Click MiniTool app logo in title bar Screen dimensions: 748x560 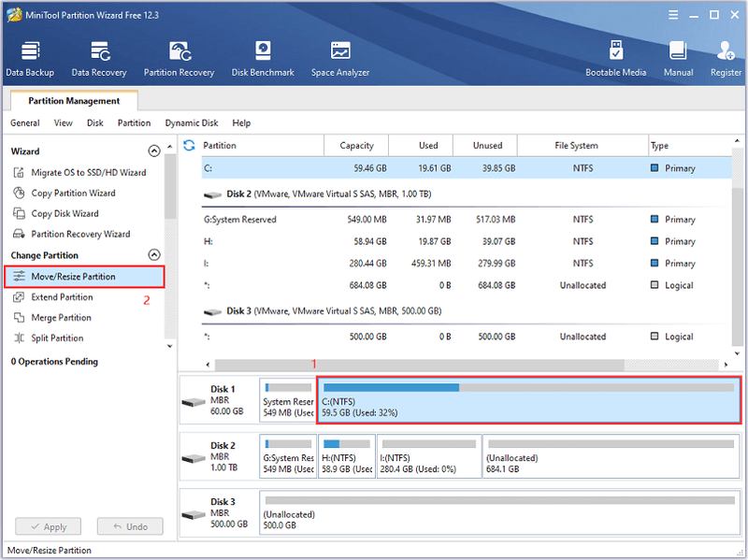[14, 15]
